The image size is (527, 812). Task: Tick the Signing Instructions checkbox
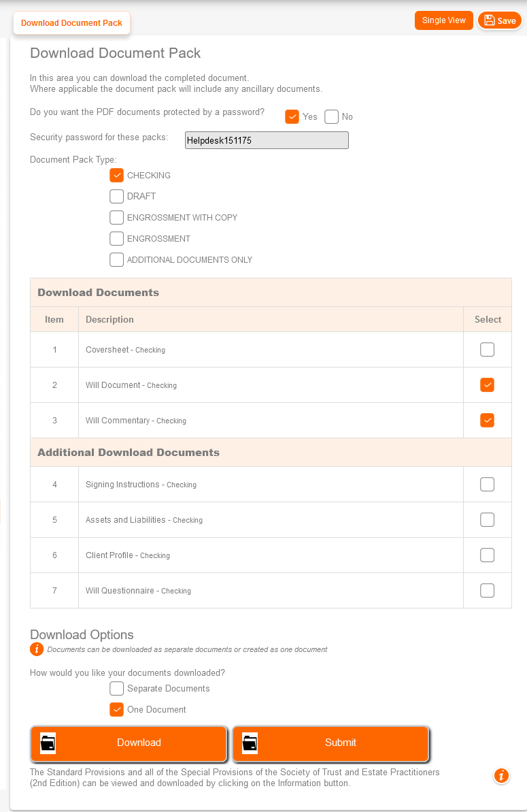click(x=487, y=485)
